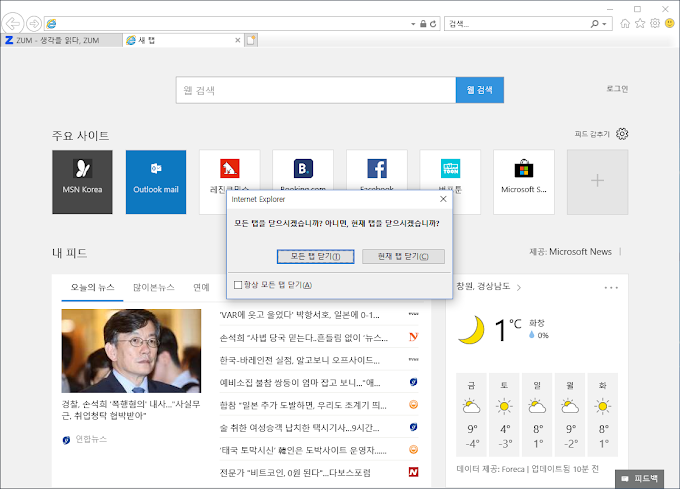Open the address bar history dropdown arrow
Viewport: 680px width, 489px height.
point(413,24)
